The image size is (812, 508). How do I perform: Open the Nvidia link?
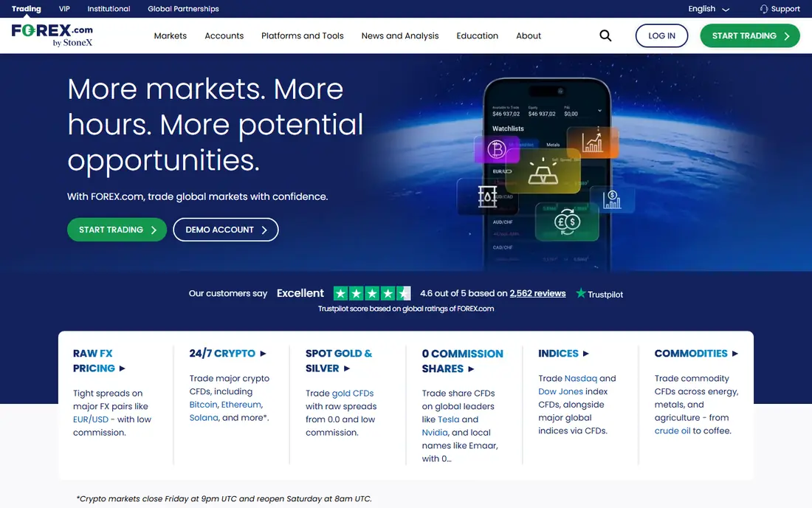click(435, 433)
